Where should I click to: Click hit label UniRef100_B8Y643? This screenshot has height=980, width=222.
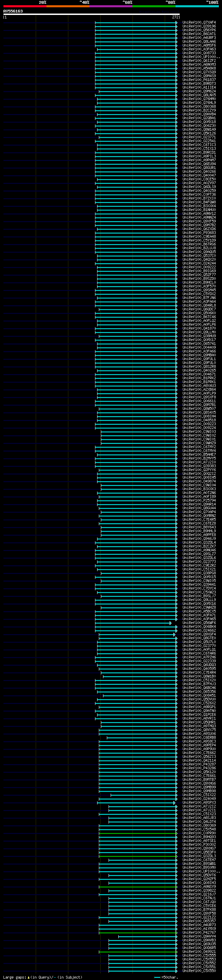[x=199, y=527]
